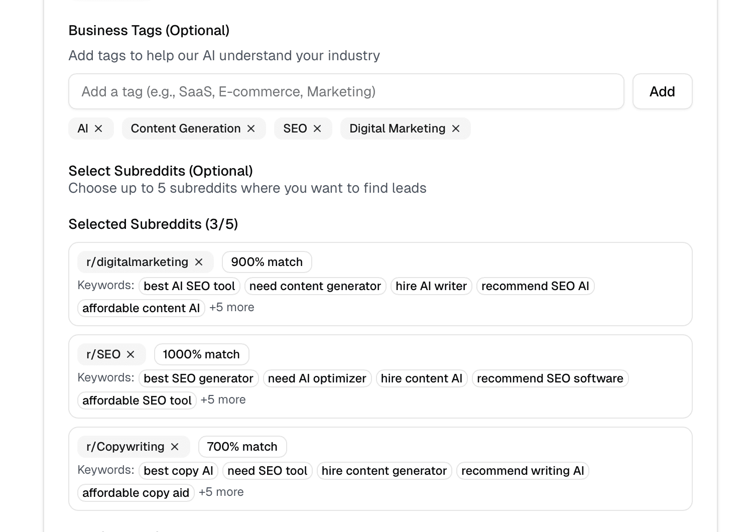Select the 'hire AI writer' keyword chip
The width and height of the screenshot is (756, 532).
pos(431,286)
